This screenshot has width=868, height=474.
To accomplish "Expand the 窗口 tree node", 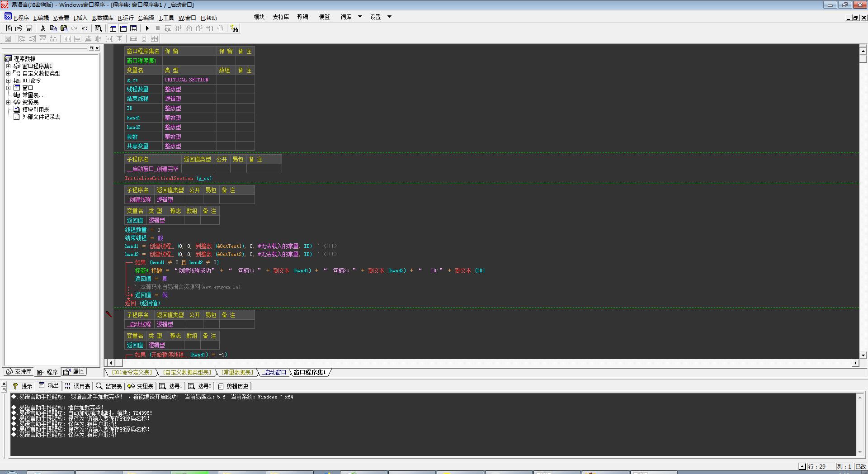I will pyautogui.click(x=8, y=88).
